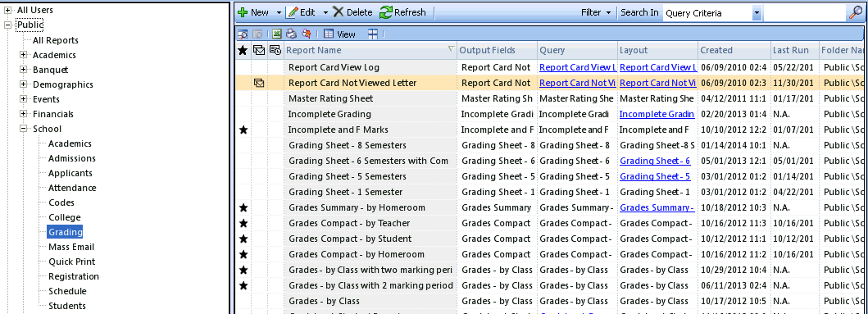Select the highlighted Grading folder
Screen dimensions: 868x314
66,232
